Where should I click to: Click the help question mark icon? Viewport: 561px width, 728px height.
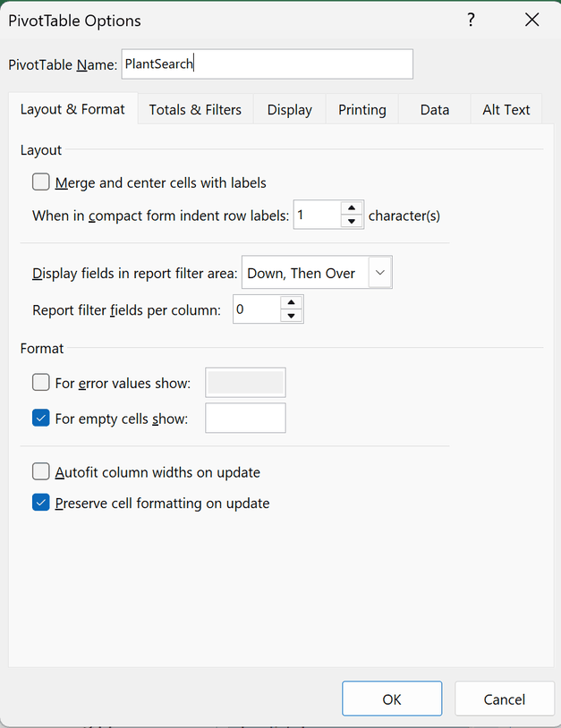pos(471,20)
